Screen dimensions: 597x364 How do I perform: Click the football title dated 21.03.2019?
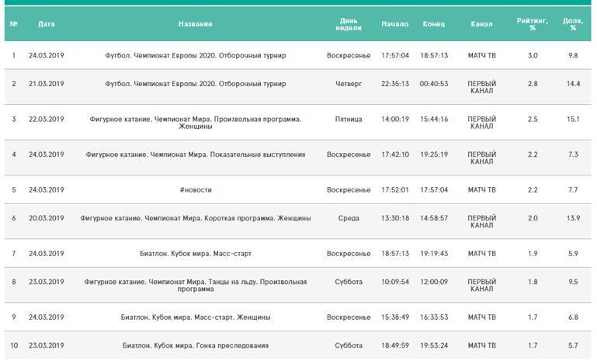pyautogui.click(x=195, y=84)
